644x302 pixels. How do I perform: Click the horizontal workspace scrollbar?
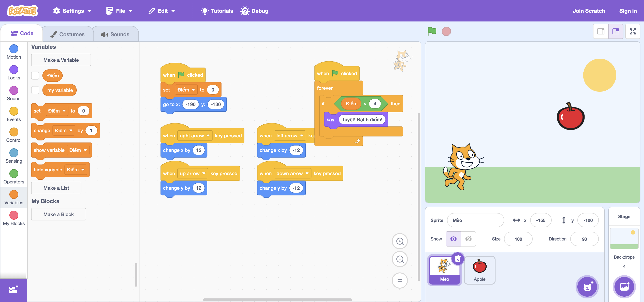[277, 300]
